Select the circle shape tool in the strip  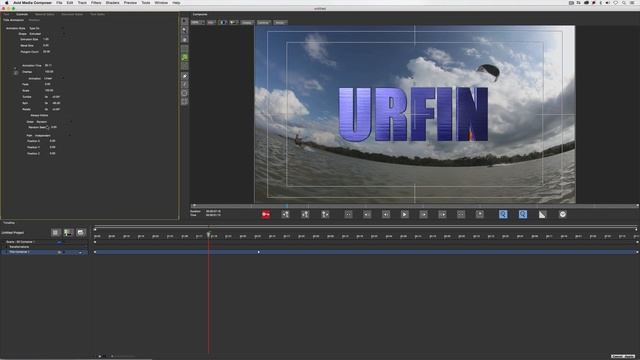pyautogui.click(x=184, y=93)
